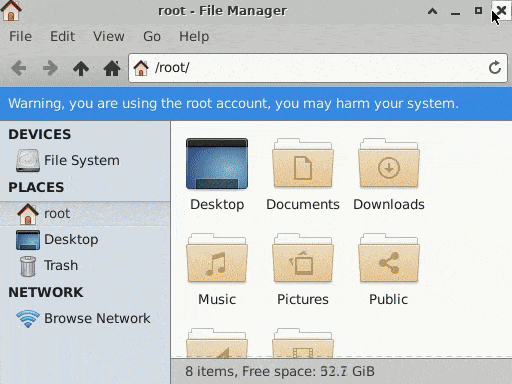
Task: Click the Downloads folder label
Action: 389,204
